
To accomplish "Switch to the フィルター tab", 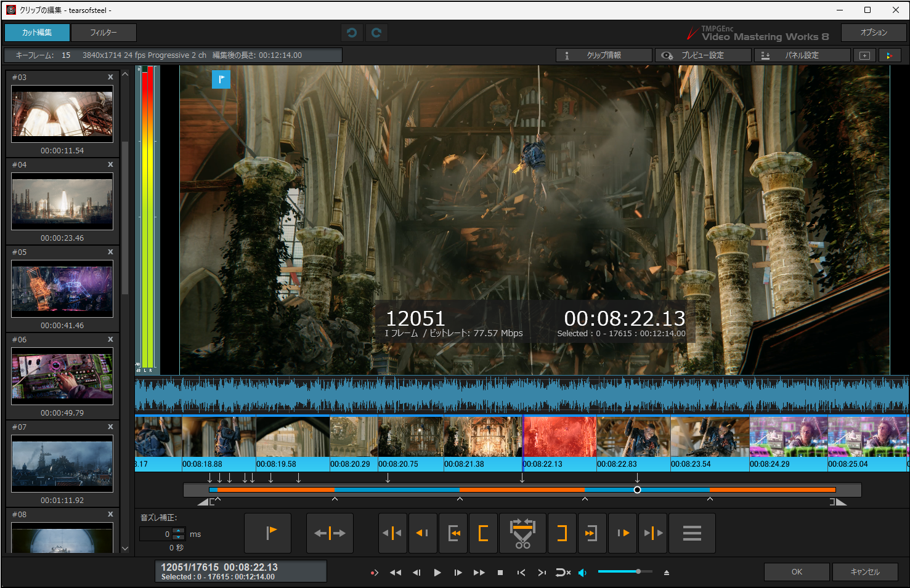I will [x=104, y=32].
